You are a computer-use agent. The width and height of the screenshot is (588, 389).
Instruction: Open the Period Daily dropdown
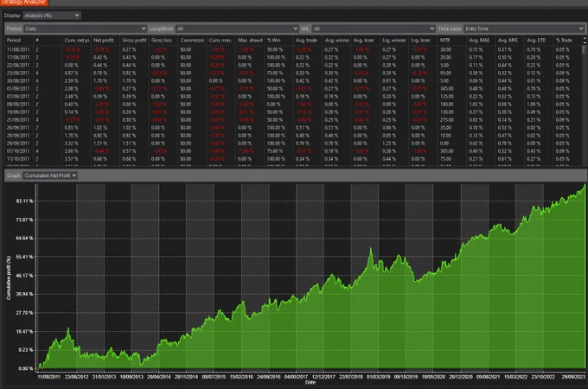(85, 29)
